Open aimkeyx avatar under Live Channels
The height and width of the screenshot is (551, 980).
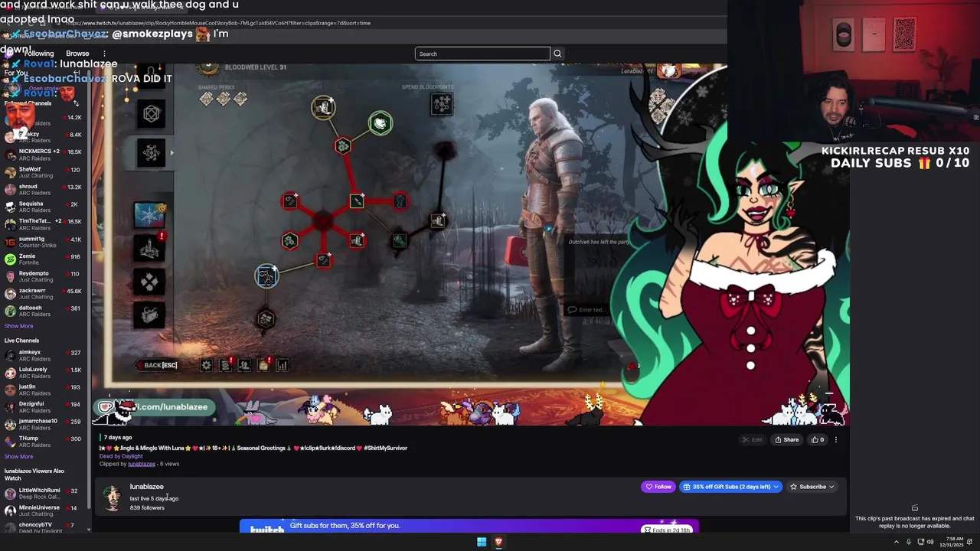pyautogui.click(x=10, y=356)
